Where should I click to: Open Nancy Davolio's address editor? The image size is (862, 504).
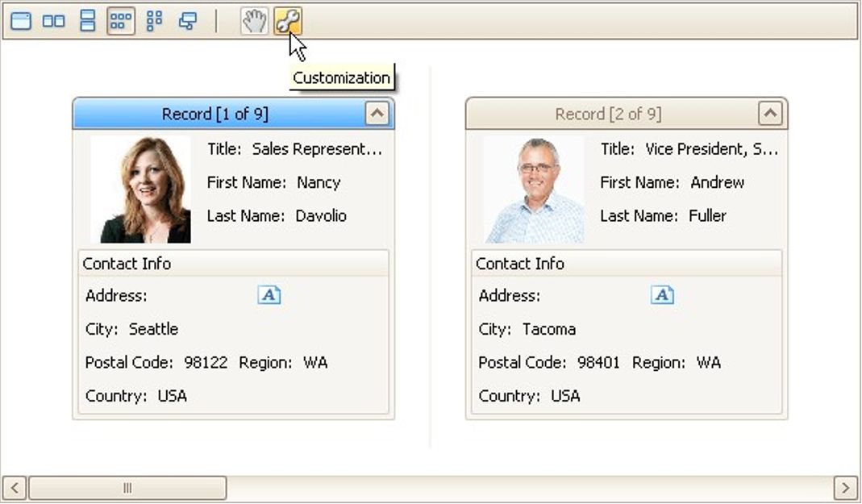[x=268, y=294]
